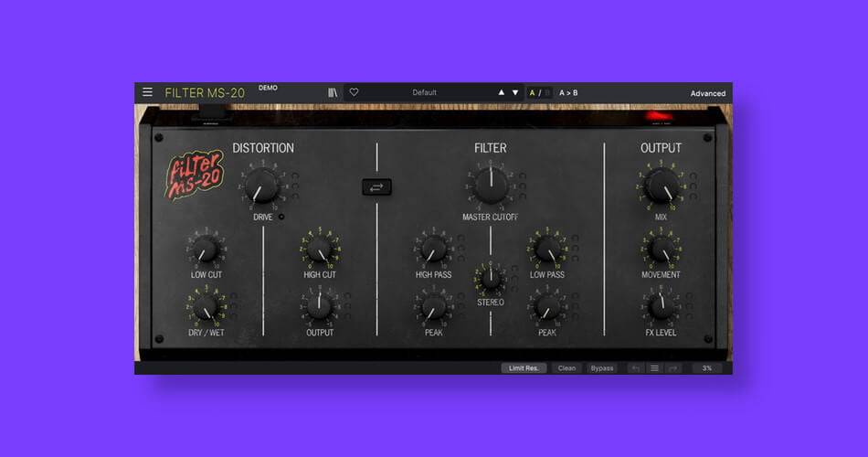Copy A to B with A > B
This screenshot has width=868, height=457.
568,93
